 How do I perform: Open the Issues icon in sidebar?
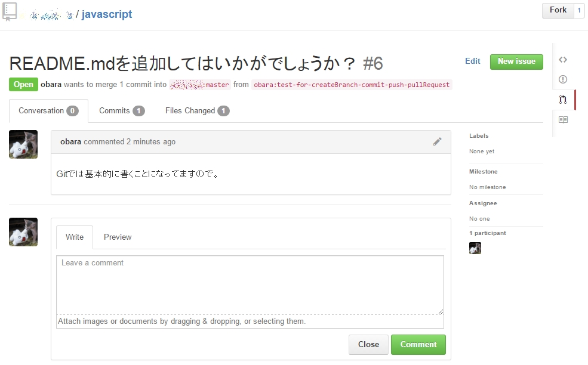click(x=563, y=79)
